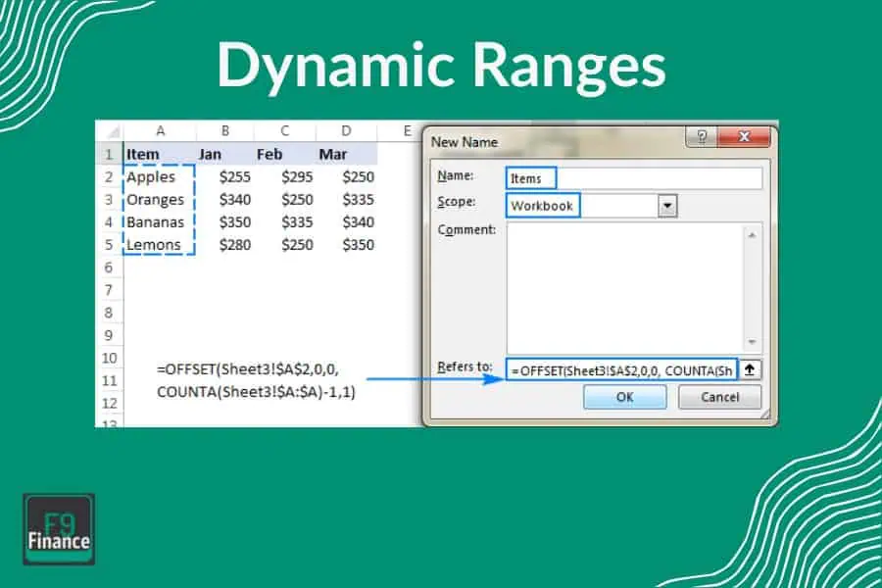Click the Comment box scroll up arrow

pos(753,234)
